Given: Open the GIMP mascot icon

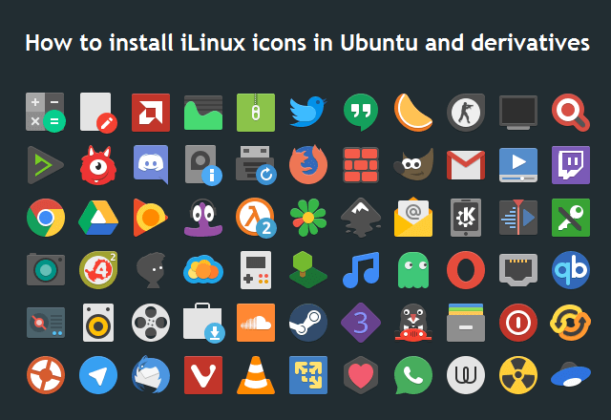Looking at the screenshot, I should [413, 164].
